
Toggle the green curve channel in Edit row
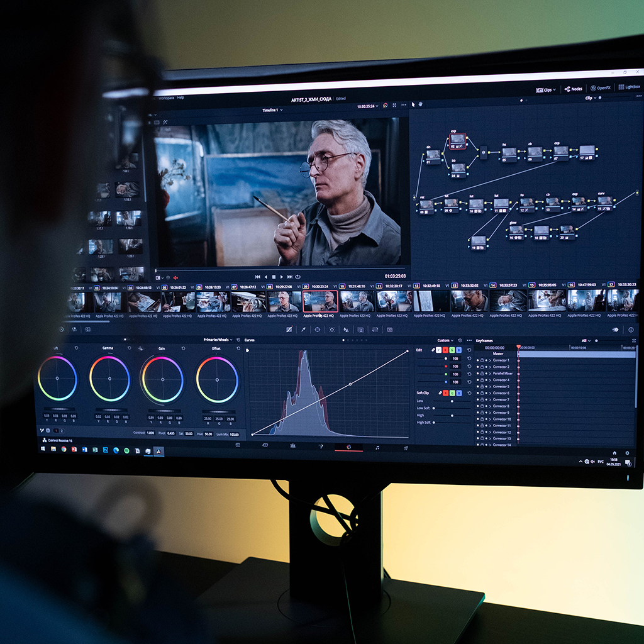coord(452,350)
